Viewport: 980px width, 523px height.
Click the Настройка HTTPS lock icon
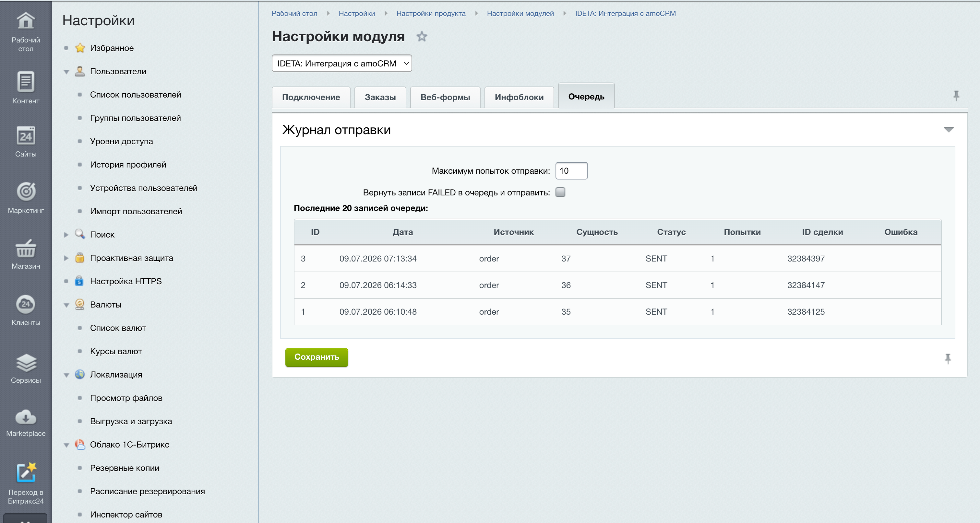79,281
